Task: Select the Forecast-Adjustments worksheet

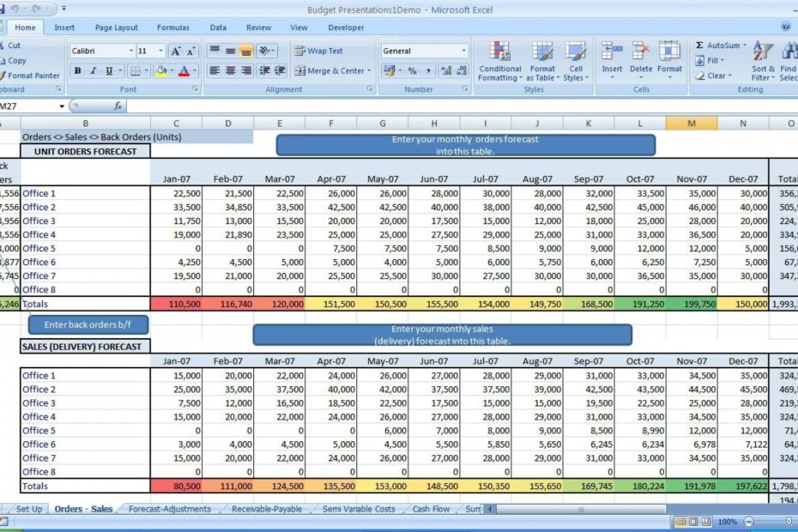Action: coord(168,509)
